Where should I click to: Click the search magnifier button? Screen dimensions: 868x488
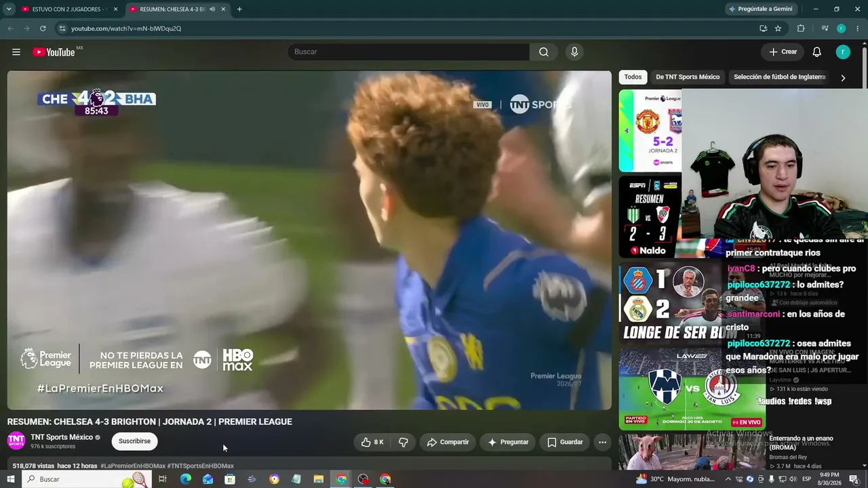pos(544,52)
